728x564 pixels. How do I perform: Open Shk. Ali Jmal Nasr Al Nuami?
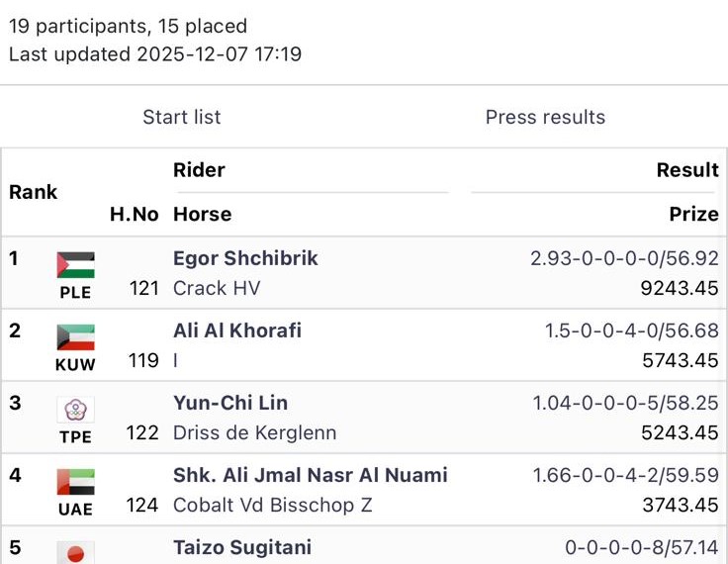coord(310,475)
